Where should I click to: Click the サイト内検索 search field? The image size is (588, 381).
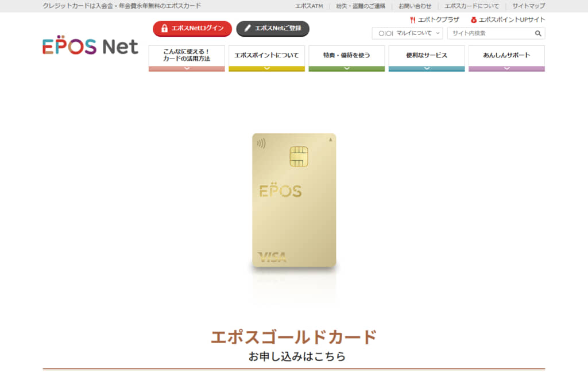point(491,33)
